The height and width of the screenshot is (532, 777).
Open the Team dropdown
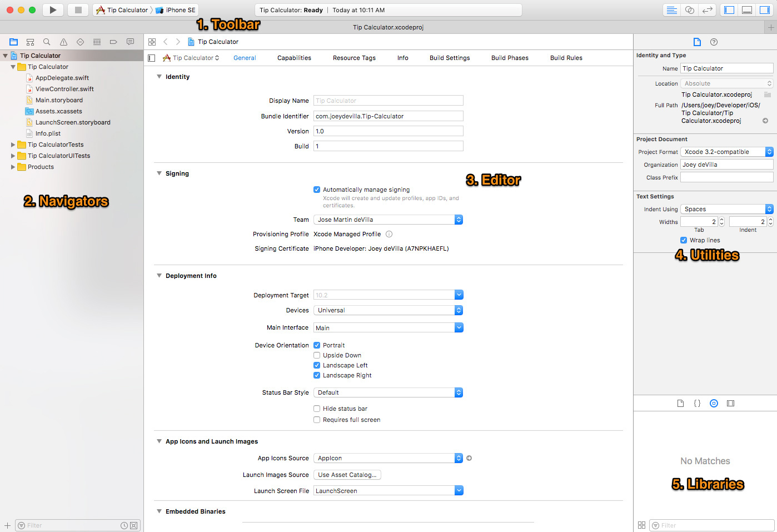(x=388, y=220)
